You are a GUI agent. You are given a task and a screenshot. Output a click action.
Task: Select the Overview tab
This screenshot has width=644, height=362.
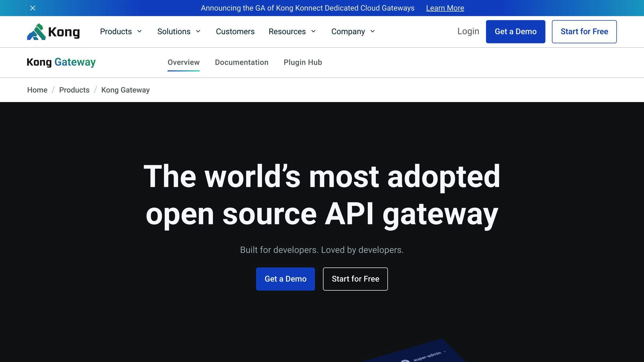coord(184,62)
